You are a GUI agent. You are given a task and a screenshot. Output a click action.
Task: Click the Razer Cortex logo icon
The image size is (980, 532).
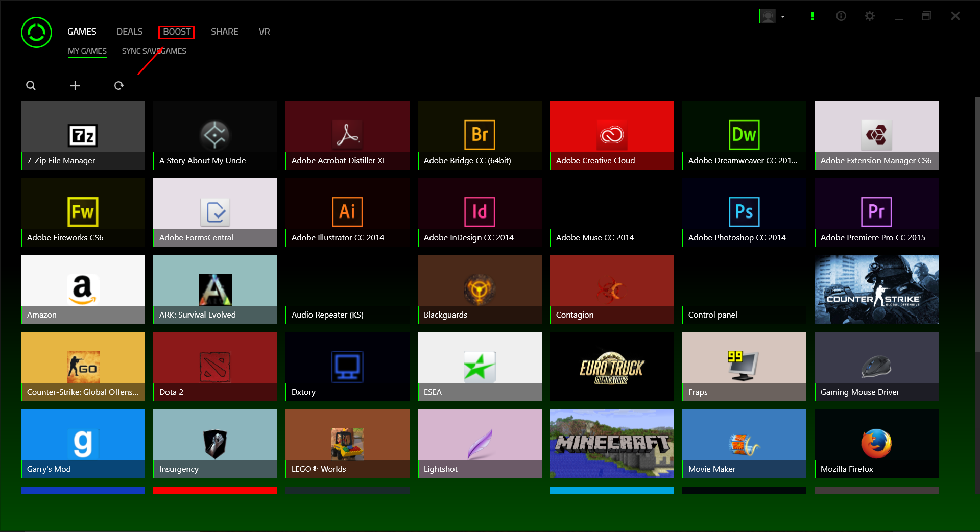[36, 33]
